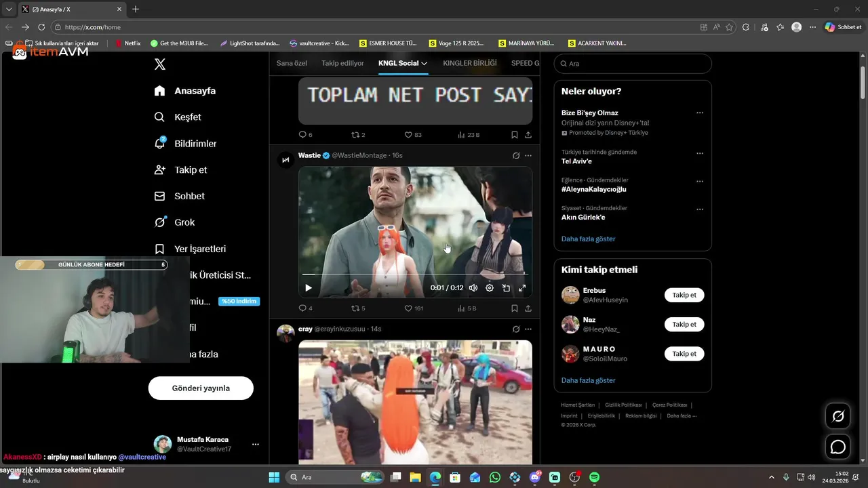The image size is (868, 488).
Task: Toggle picture-in-picture on Wastie video
Action: tap(506, 288)
